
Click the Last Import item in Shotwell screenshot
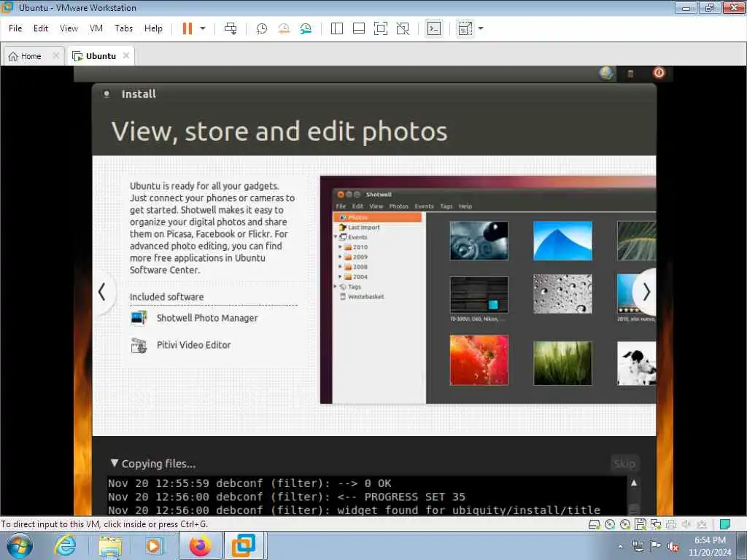tap(360, 227)
